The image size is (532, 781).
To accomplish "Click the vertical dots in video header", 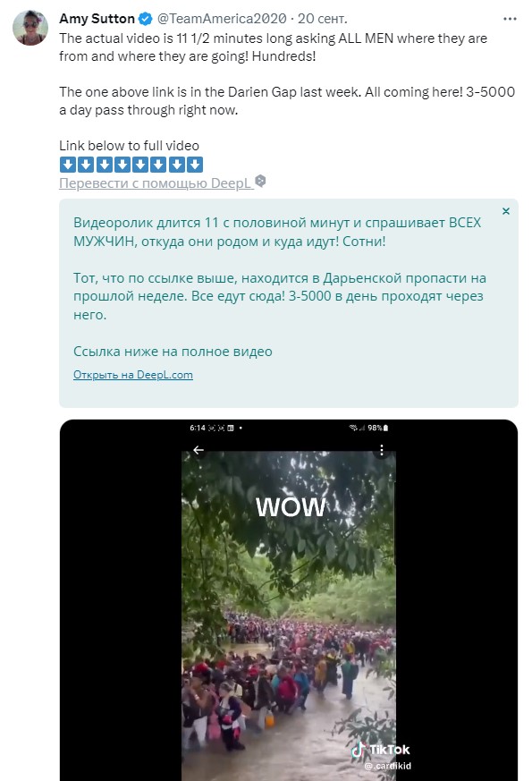I will coord(382,450).
